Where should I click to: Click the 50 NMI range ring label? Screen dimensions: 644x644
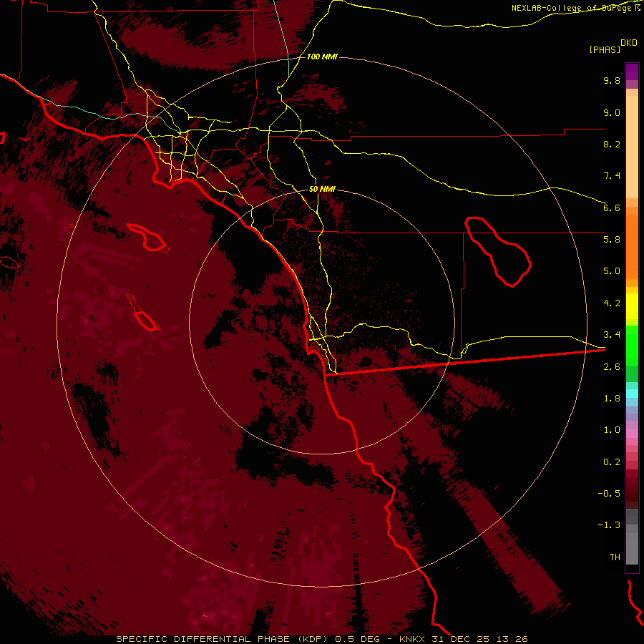click(322, 189)
